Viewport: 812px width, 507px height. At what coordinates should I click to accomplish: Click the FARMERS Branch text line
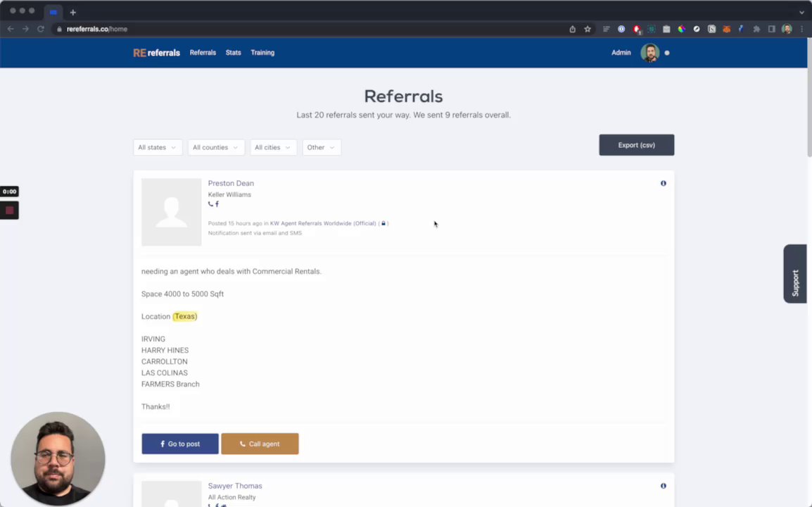tap(170, 384)
